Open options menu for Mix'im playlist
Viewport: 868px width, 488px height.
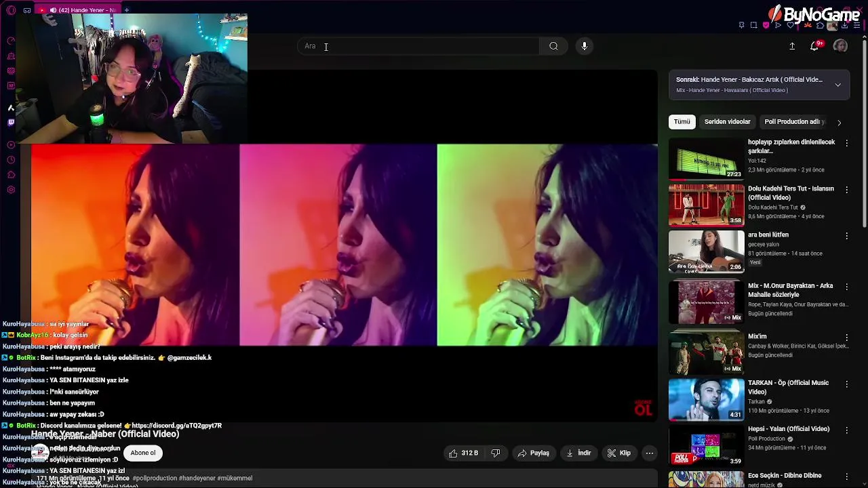click(846, 338)
